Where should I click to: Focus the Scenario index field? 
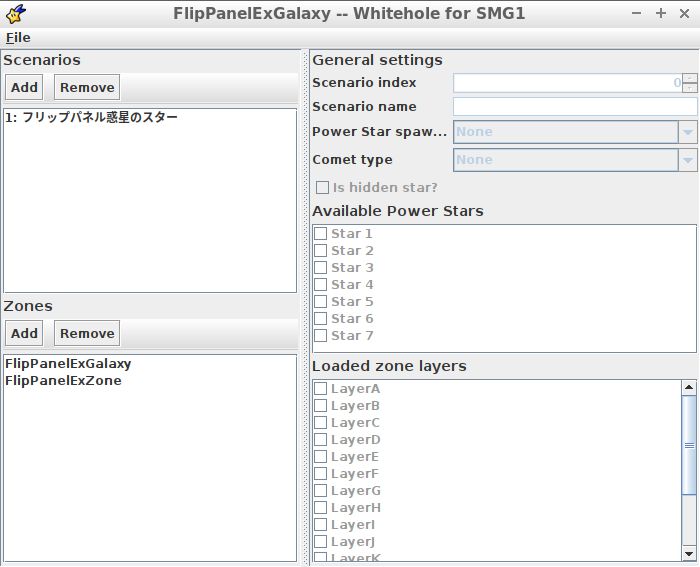coord(568,83)
